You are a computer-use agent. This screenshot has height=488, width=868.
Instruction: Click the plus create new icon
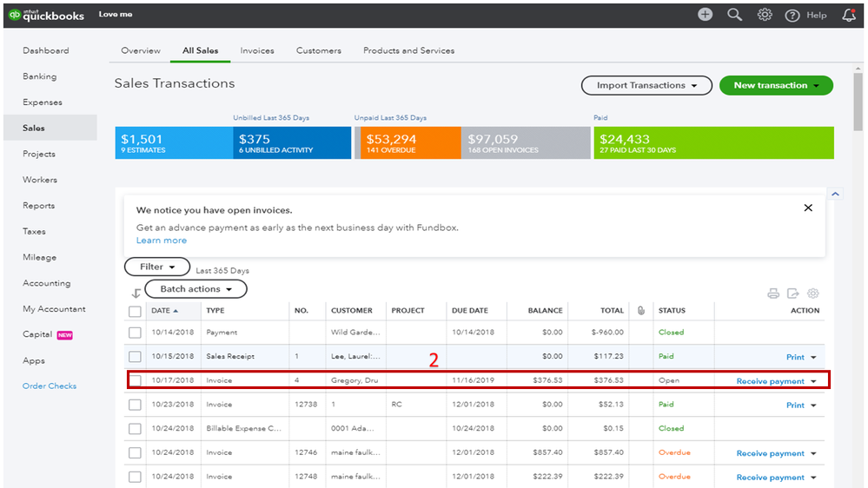(x=705, y=15)
